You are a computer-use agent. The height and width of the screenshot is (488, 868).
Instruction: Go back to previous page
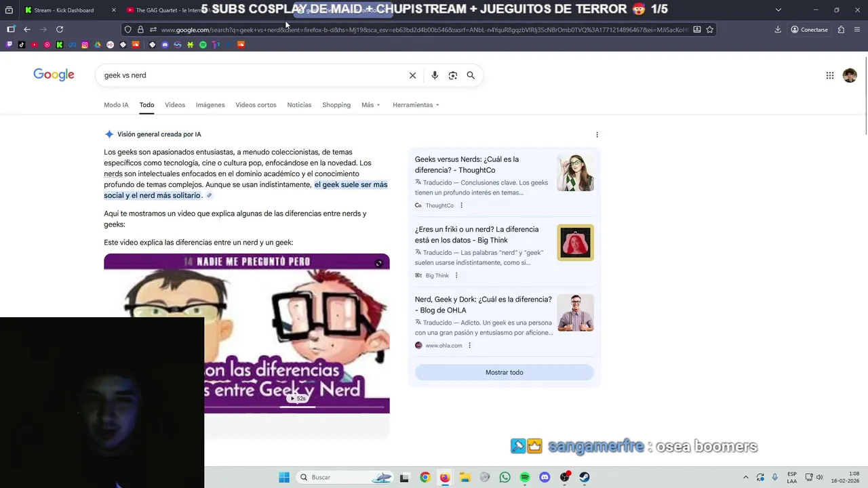click(27, 29)
